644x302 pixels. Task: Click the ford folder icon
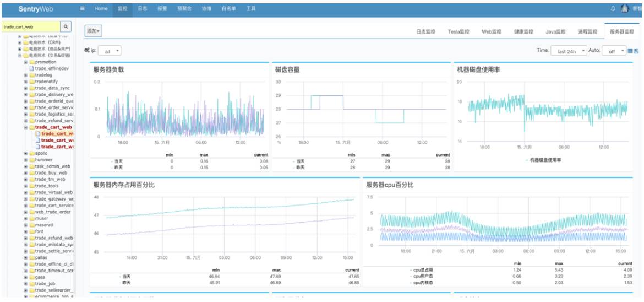[31, 231]
